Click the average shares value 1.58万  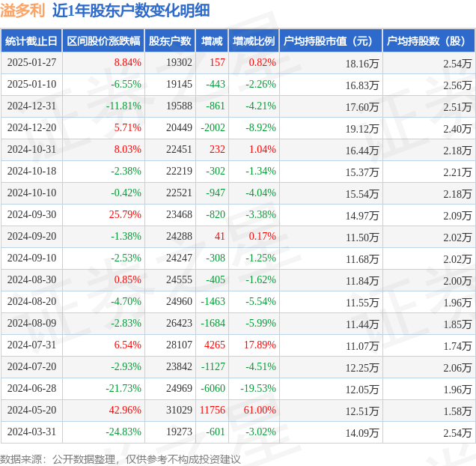pyautogui.click(x=457, y=411)
